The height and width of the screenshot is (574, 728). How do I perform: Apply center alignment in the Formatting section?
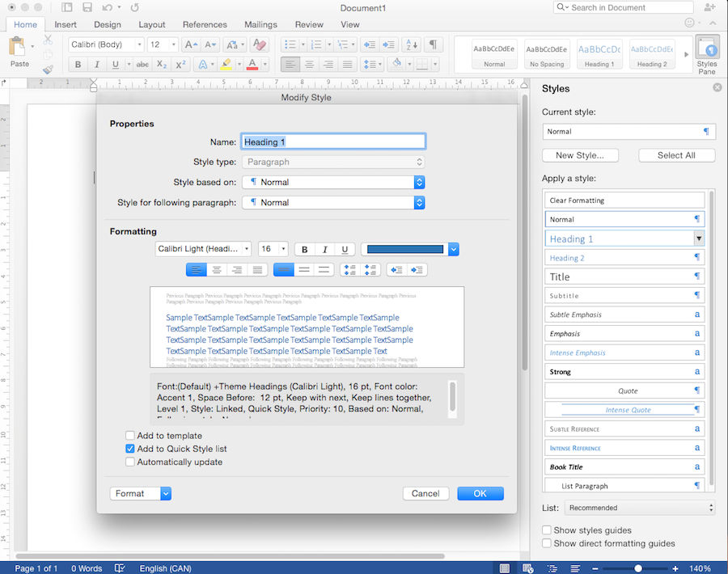[x=217, y=270]
